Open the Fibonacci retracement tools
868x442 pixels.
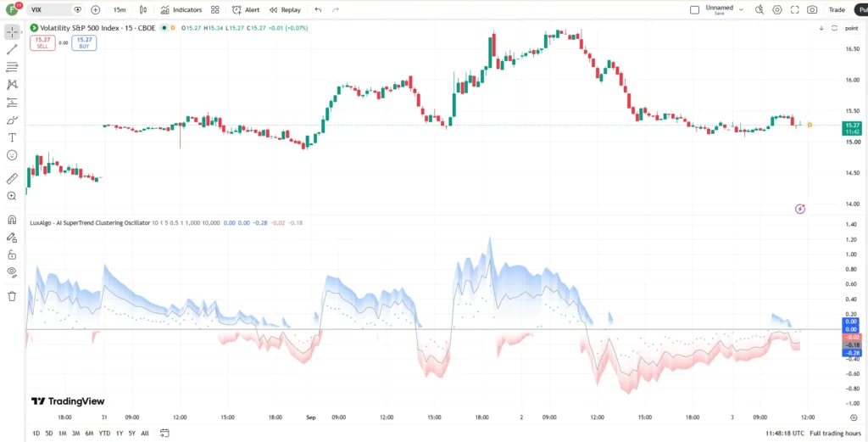12,68
